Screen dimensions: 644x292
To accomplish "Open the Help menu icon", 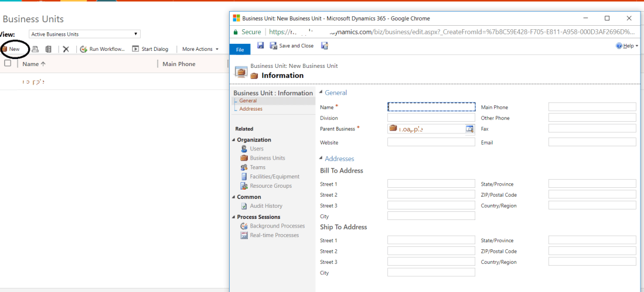I will tap(619, 46).
